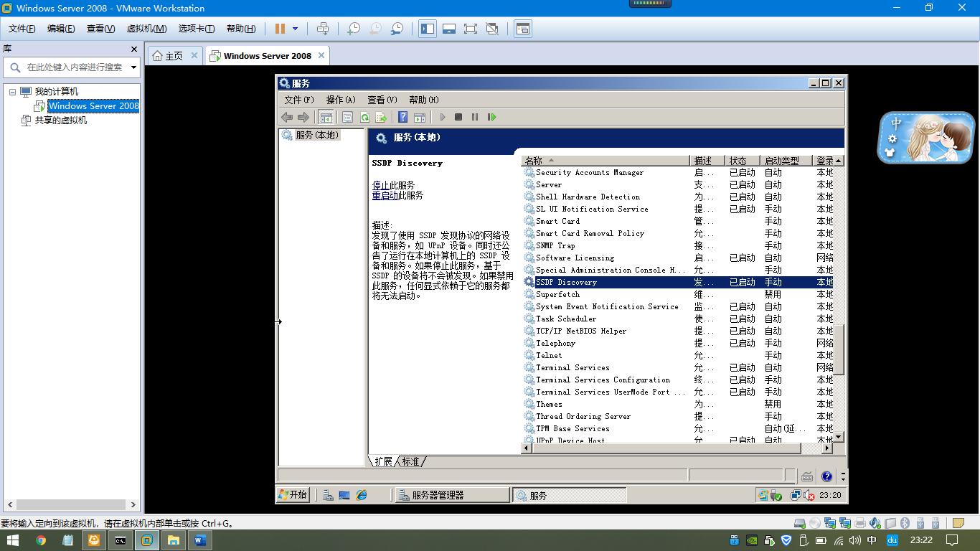
Task: Take a snapshot of the virtual machine
Action: pyautogui.click(x=354, y=29)
